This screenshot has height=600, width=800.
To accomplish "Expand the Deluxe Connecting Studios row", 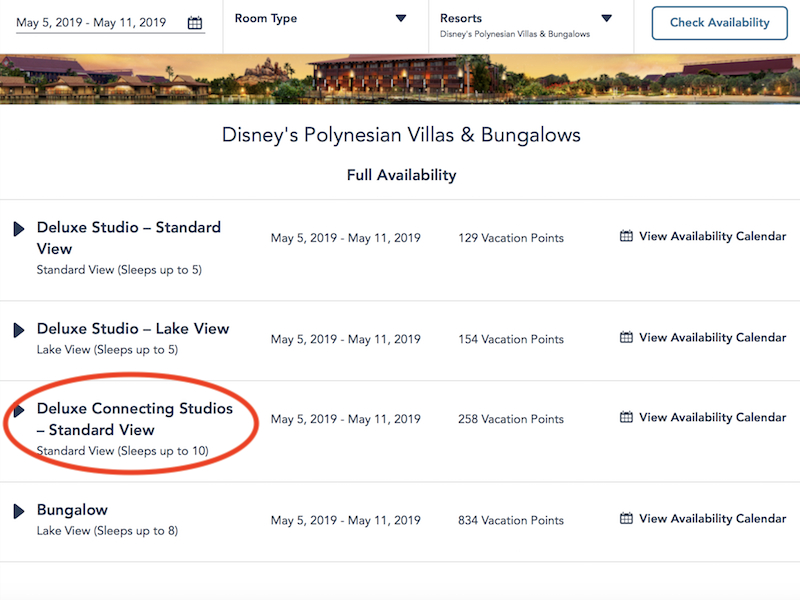I will tap(19, 410).
